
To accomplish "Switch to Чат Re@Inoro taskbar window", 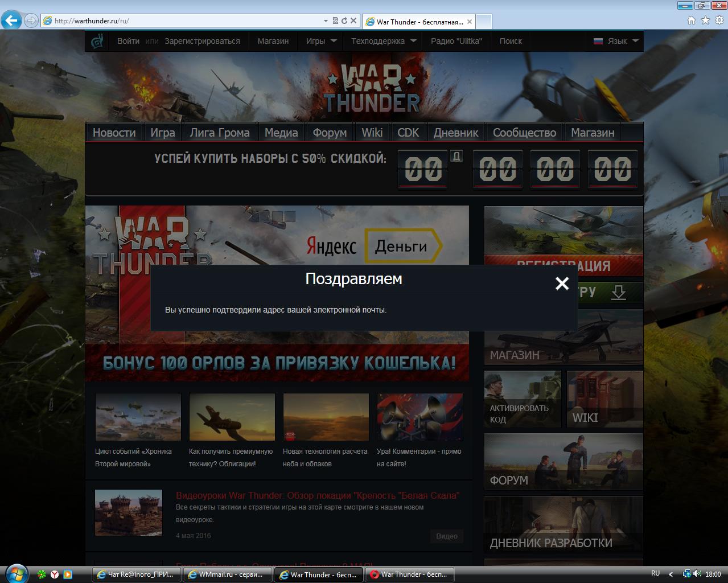I will click(x=136, y=574).
